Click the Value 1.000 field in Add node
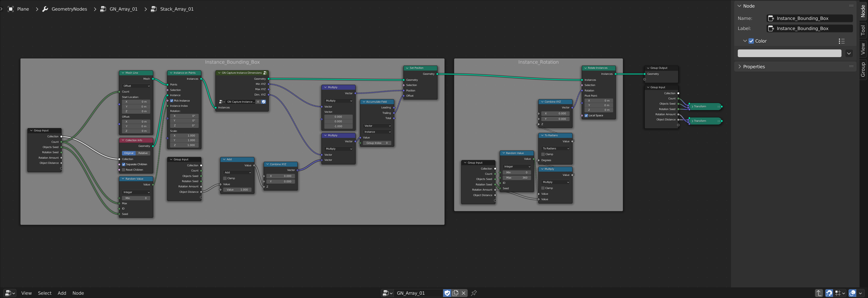868x298 pixels. click(237, 190)
